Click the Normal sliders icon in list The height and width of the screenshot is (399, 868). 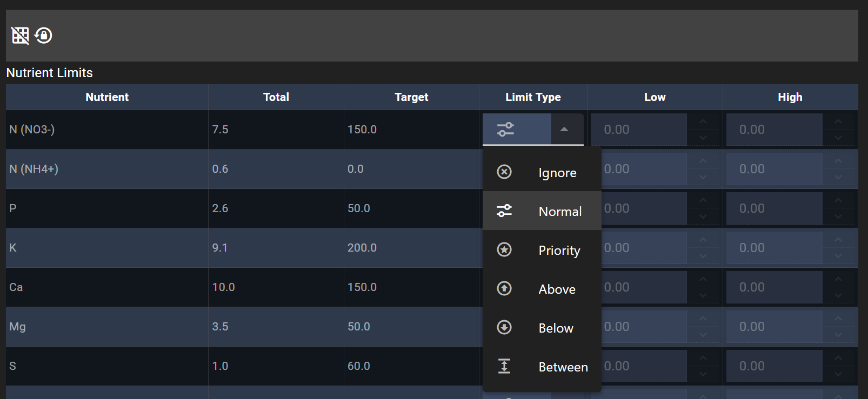tap(504, 211)
